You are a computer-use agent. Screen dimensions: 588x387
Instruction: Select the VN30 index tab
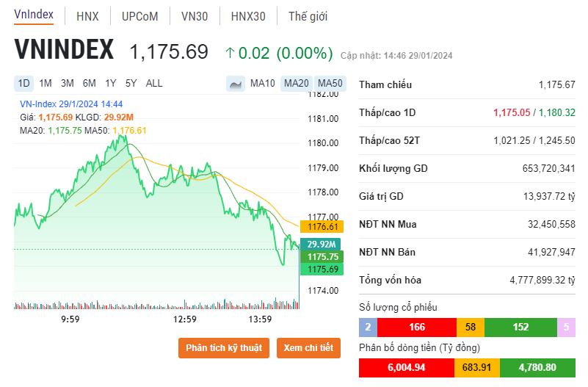coord(194,15)
